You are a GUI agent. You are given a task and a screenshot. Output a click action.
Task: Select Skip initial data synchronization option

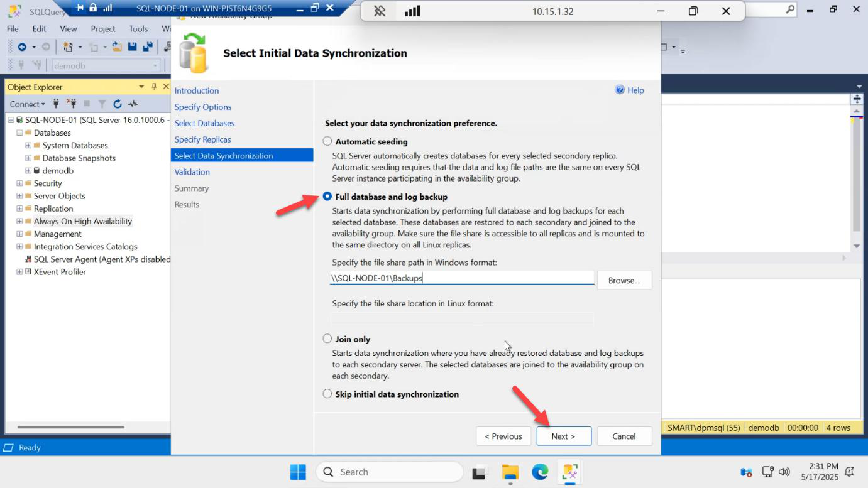[327, 394]
